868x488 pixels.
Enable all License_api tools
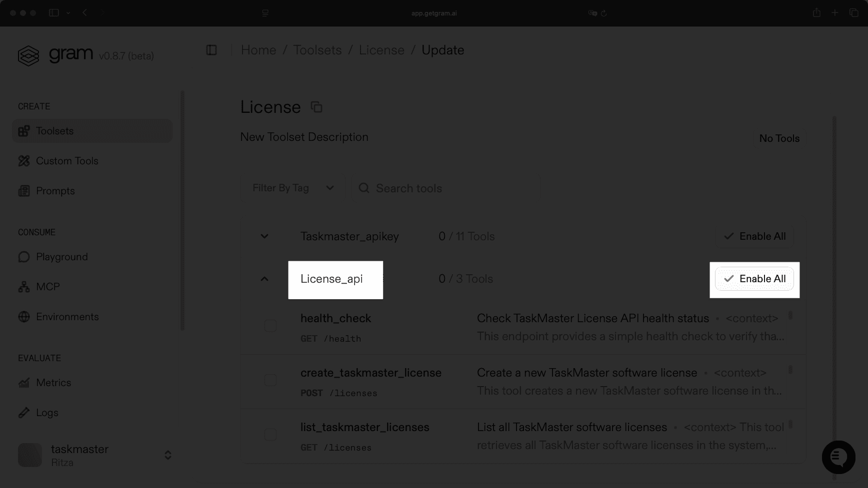pyautogui.click(x=754, y=279)
